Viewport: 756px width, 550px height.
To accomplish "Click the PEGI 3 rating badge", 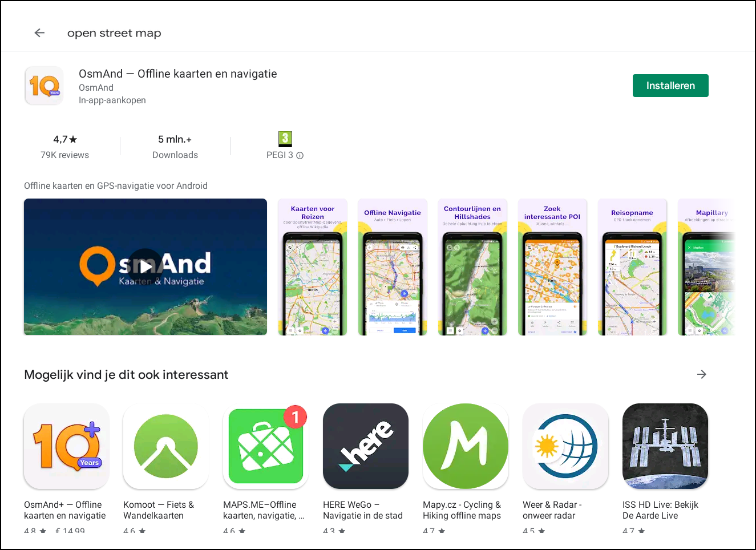I will (285, 139).
